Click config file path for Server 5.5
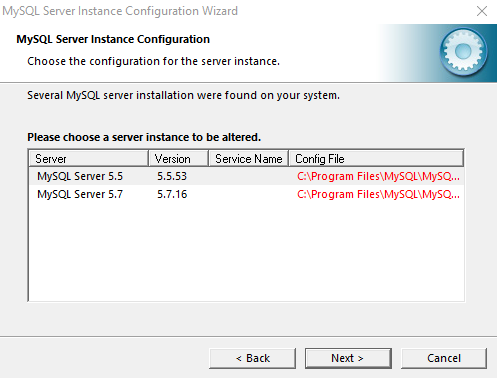This screenshot has height=378, width=497. pos(378,176)
